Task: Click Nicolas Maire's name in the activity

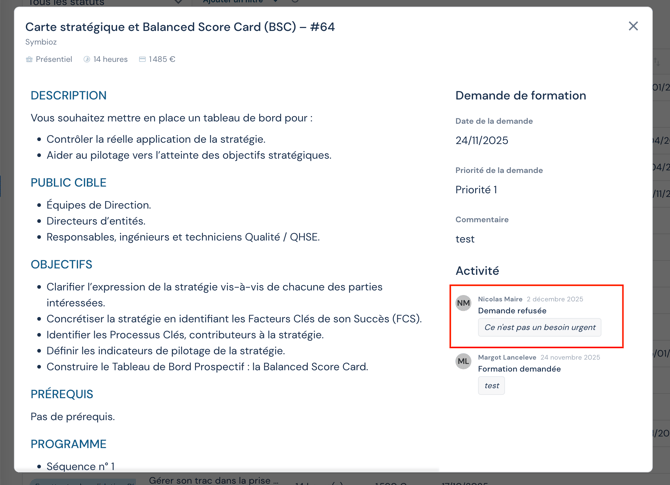Action: click(x=500, y=299)
